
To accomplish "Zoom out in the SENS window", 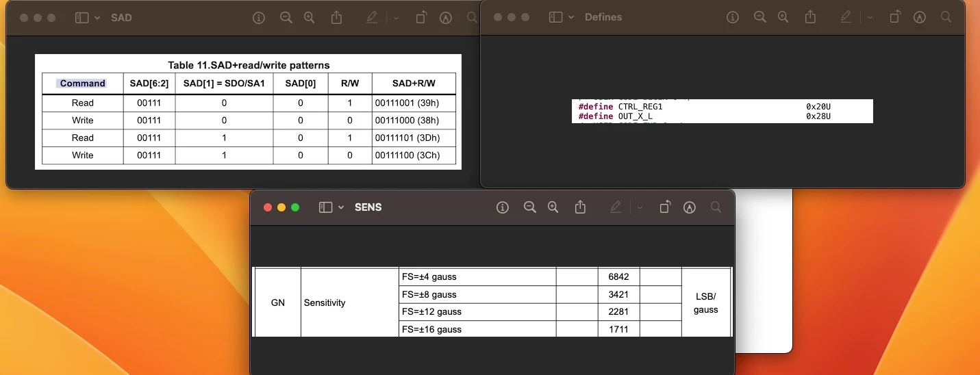I will point(529,207).
